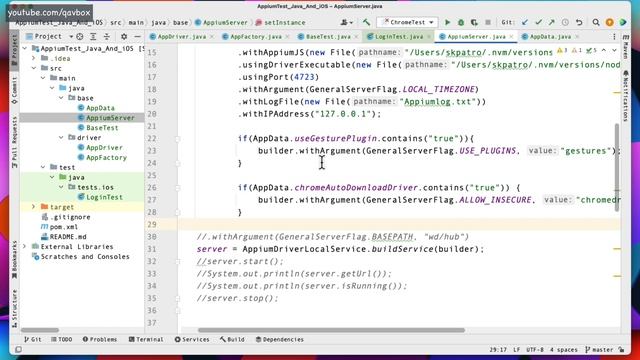The image size is (640, 360).
Task: Expand all in the Project tree
Action: tap(93, 37)
